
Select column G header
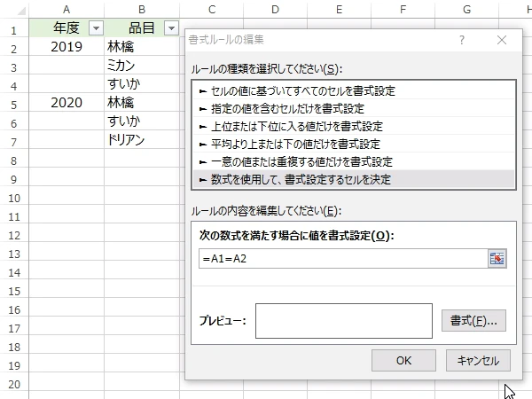467,9
